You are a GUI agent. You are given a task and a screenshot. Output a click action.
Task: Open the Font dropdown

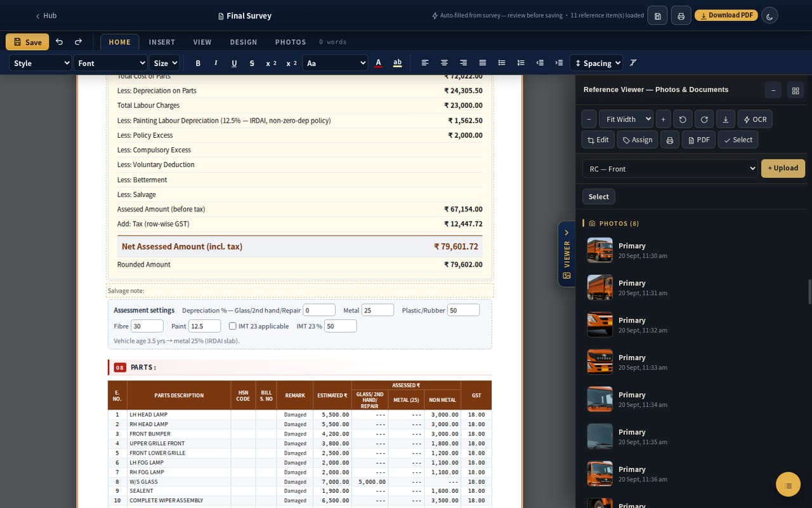point(110,63)
